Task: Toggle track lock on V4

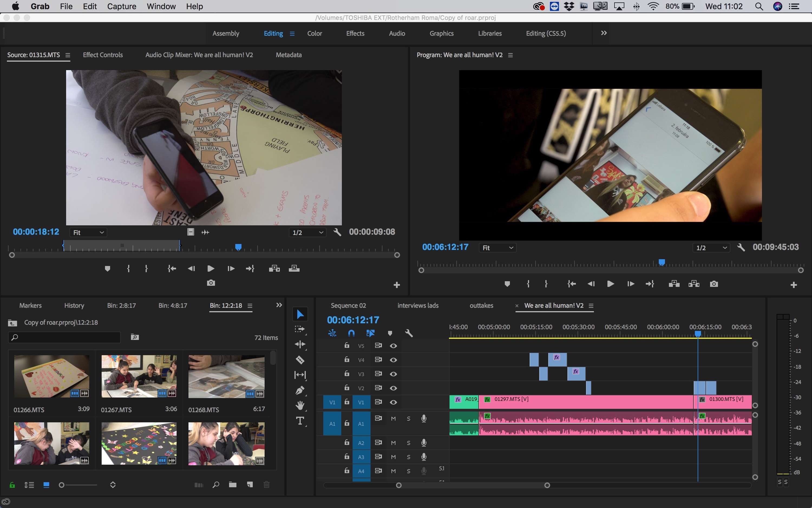Action: pos(347,360)
